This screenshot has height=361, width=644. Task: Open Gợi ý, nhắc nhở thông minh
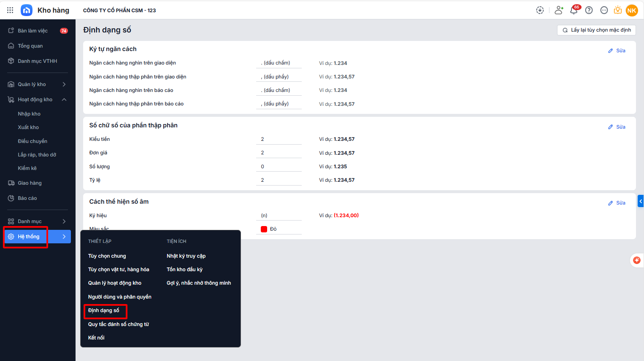[x=199, y=283]
